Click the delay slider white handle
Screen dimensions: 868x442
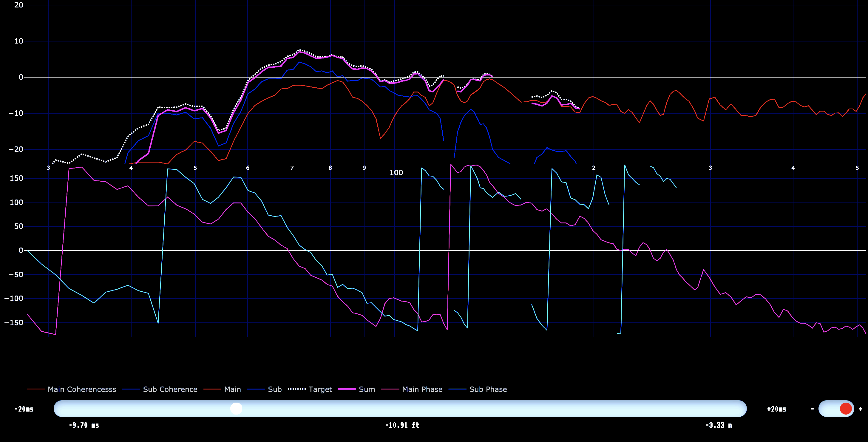tap(236, 409)
